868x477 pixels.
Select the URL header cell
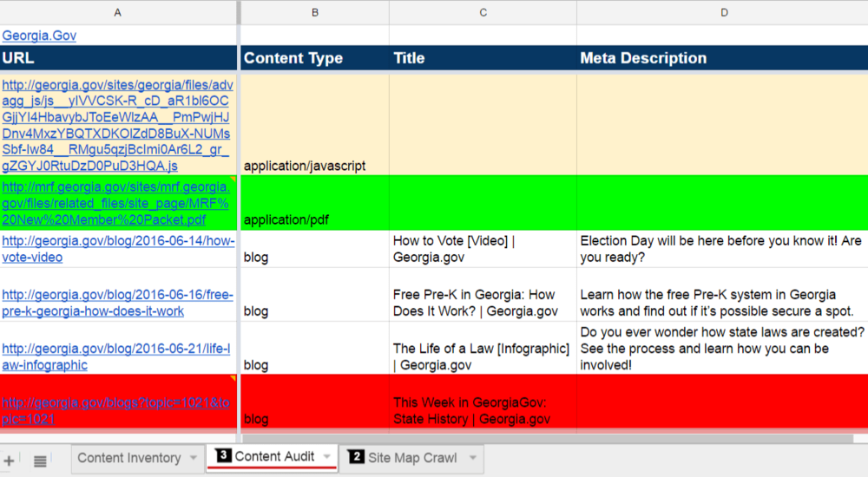[118, 58]
